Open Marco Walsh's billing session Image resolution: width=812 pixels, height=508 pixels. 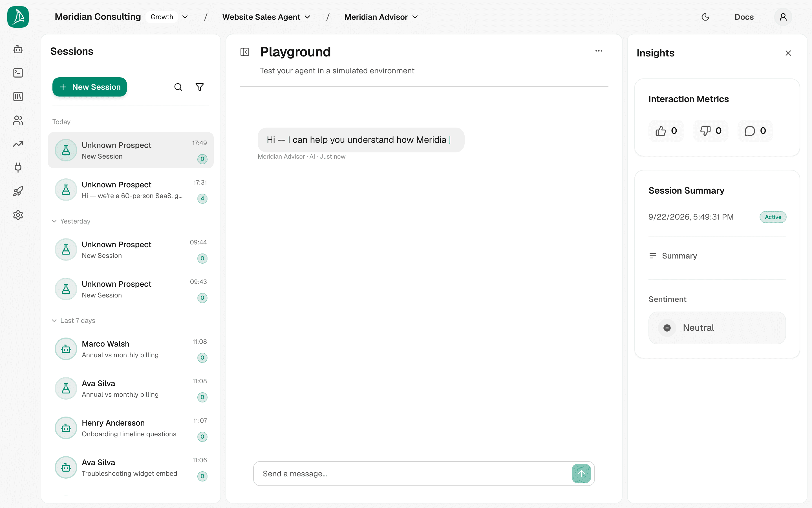click(x=131, y=349)
